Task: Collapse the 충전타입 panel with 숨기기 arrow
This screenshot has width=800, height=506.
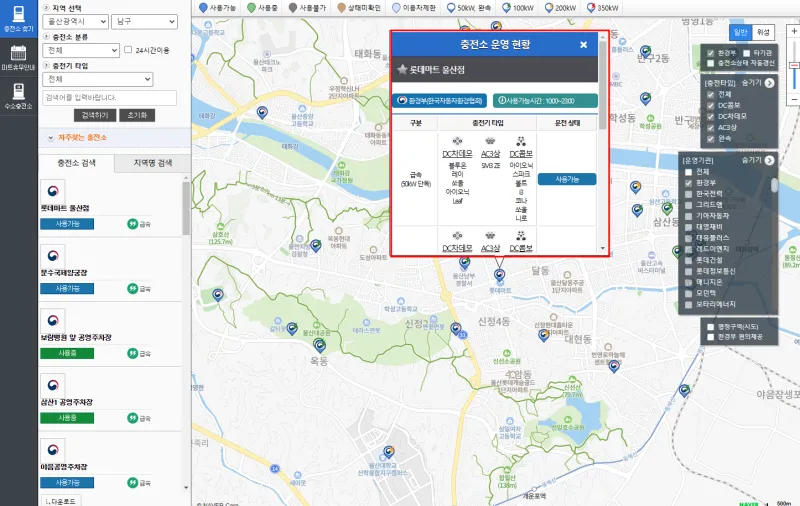Action: click(769, 83)
